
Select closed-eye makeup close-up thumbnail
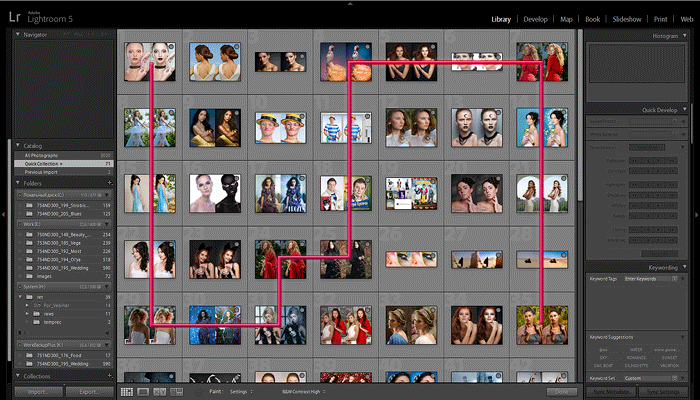411,259
